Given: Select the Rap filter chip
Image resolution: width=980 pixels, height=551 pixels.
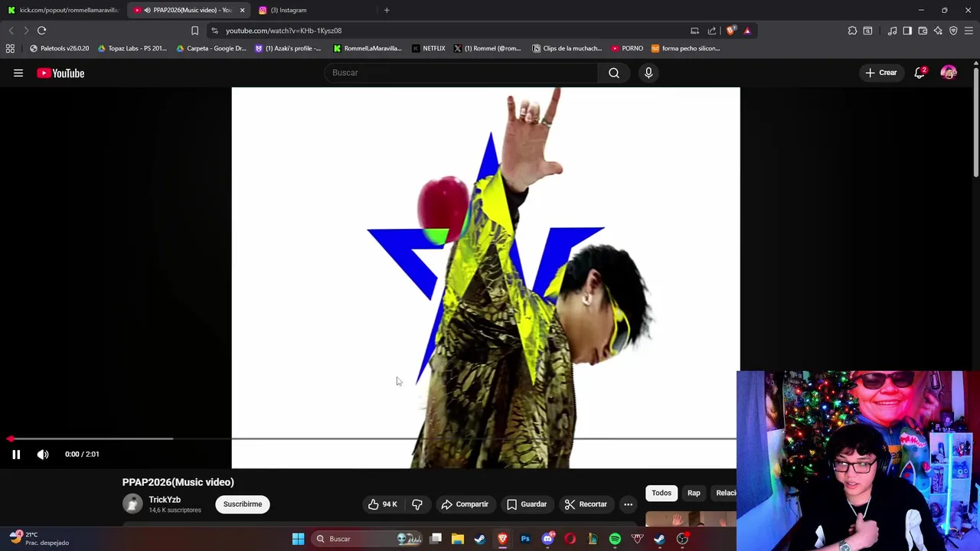Looking at the screenshot, I should 694,493.
